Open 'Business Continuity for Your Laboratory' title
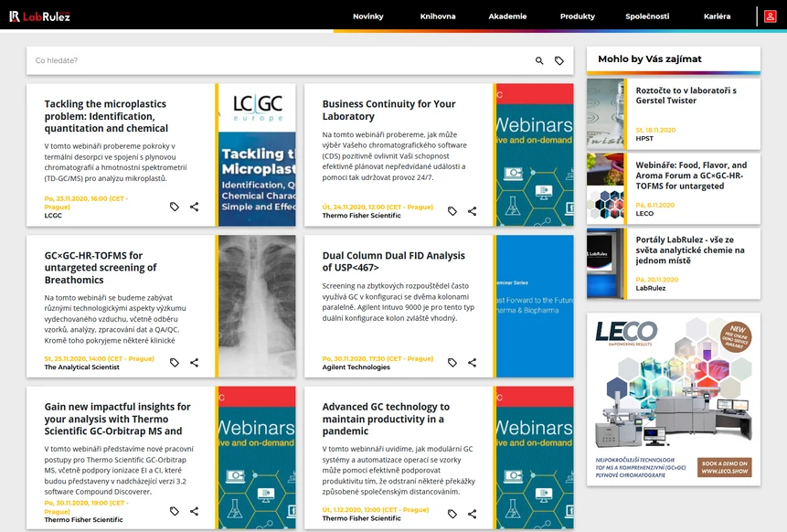The height and width of the screenshot is (532, 787). (388, 110)
